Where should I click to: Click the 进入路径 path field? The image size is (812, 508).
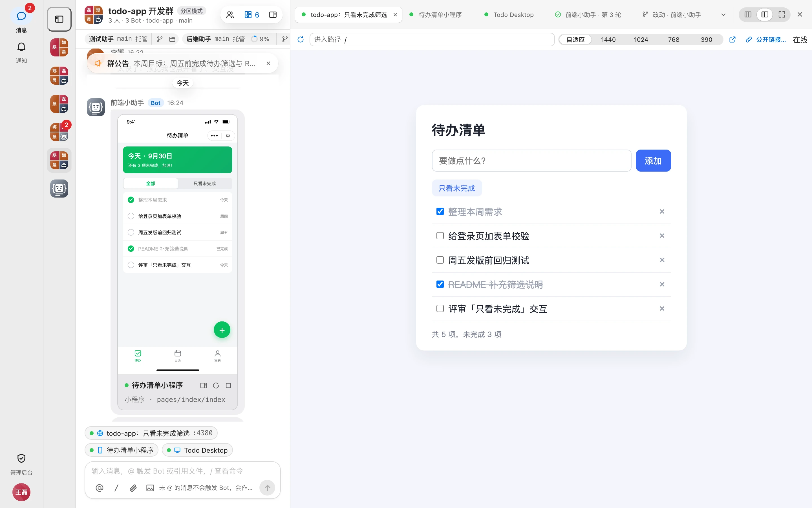[x=432, y=39]
